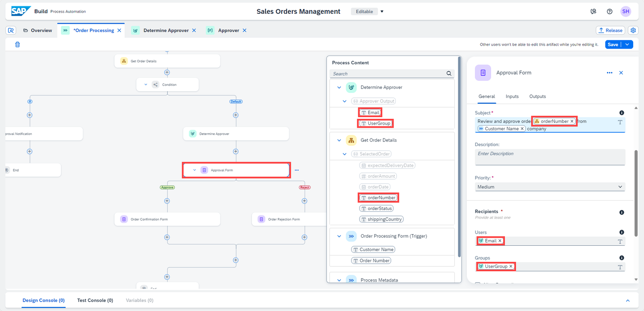Close the Approval Form side panel
The image size is (644, 311).
(621, 73)
